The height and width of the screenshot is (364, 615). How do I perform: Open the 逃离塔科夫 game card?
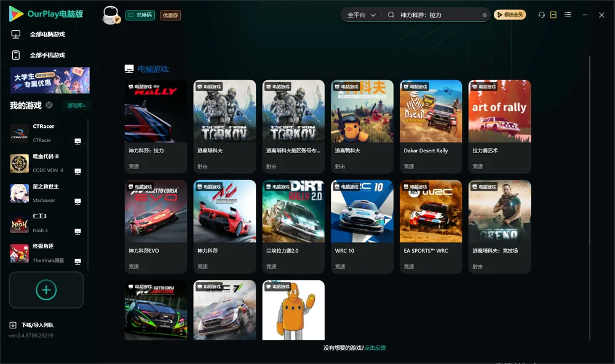pyautogui.click(x=224, y=127)
